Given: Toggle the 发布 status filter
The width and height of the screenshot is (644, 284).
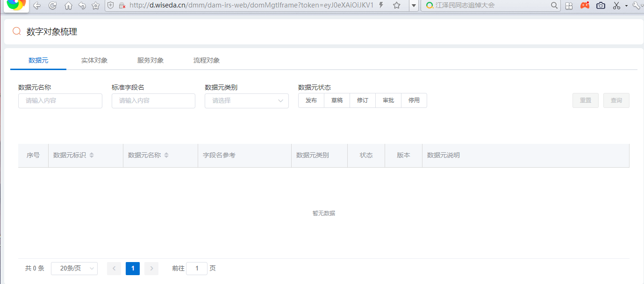Looking at the screenshot, I should [x=311, y=100].
